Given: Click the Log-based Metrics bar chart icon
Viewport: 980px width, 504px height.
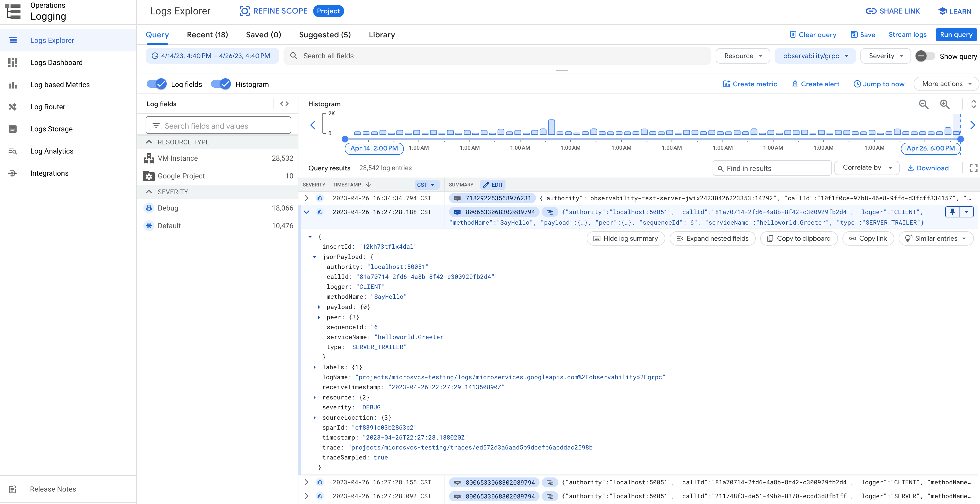Looking at the screenshot, I should click(12, 85).
